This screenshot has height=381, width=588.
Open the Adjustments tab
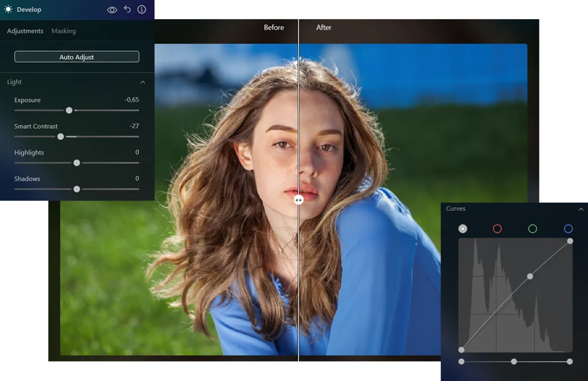[x=25, y=31]
